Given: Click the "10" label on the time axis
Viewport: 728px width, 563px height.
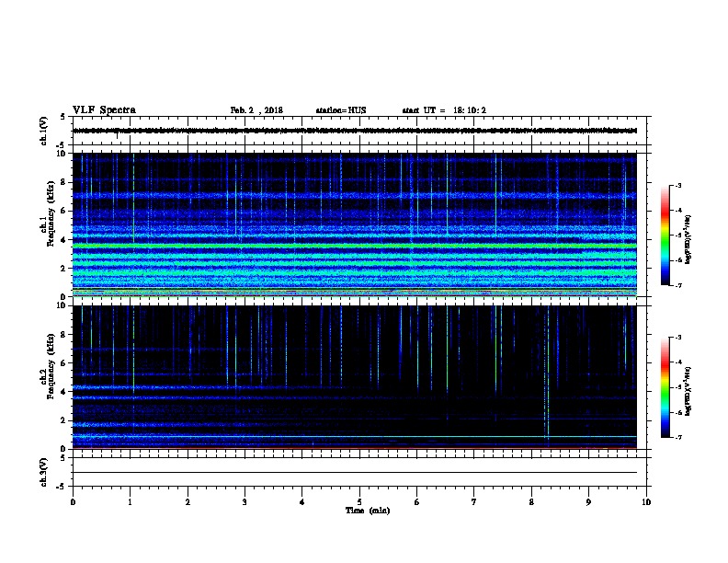Looking at the screenshot, I should click(646, 501).
